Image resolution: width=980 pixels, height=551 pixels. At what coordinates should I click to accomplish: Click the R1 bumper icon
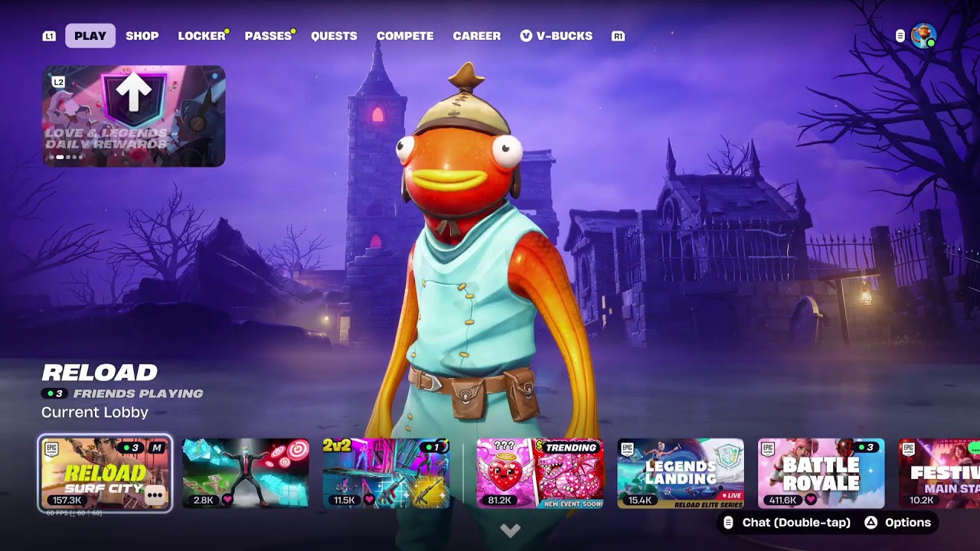(618, 36)
